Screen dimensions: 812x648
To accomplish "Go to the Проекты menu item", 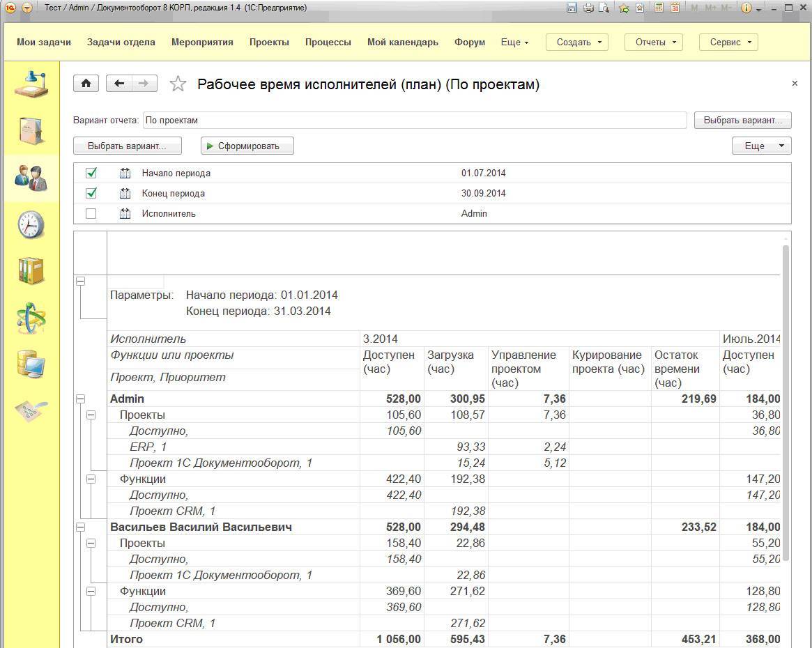I will click(269, 42).
